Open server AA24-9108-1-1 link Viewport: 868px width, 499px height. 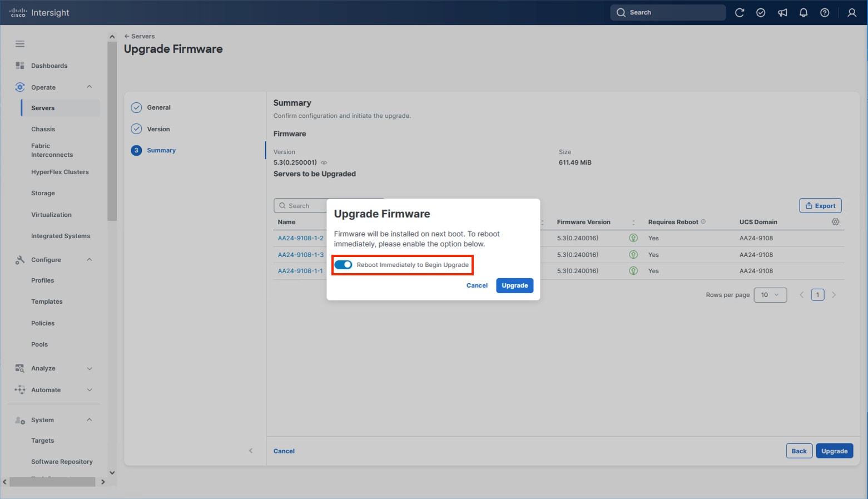pyautogui.click(x=300, y=271)
